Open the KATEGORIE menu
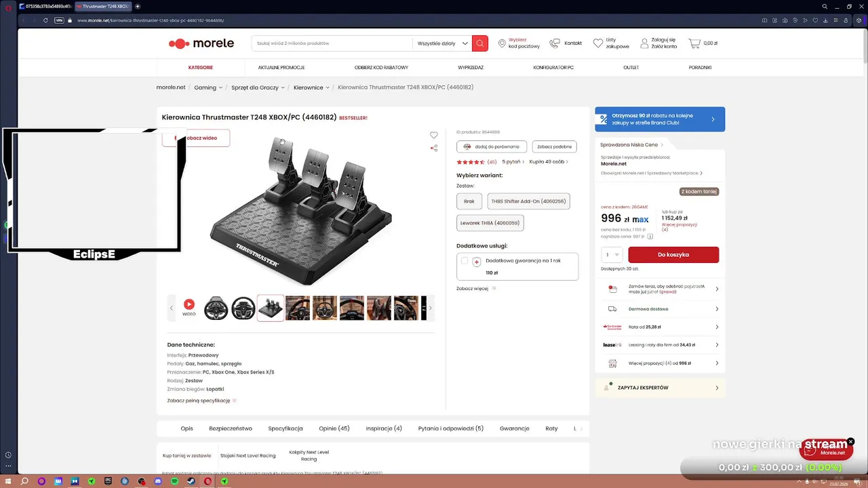868x488 pixels. point(201,68)
